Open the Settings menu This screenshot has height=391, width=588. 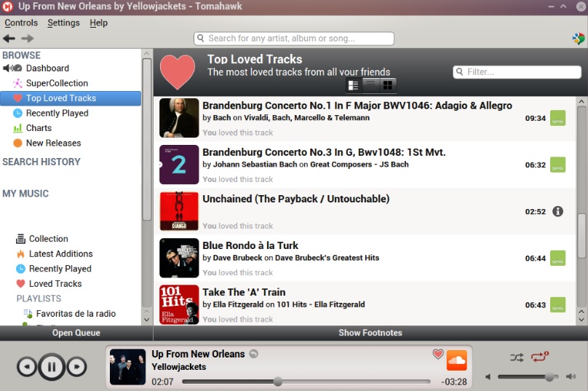(x=63, y=23)
